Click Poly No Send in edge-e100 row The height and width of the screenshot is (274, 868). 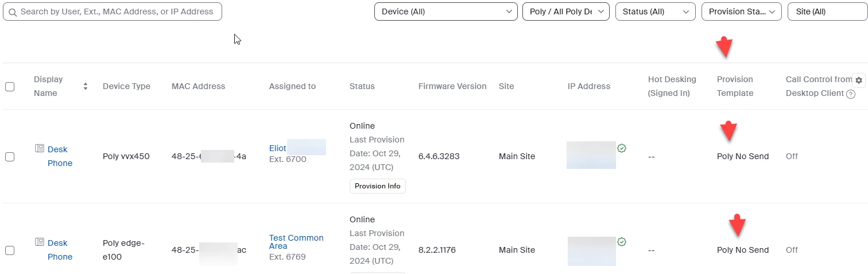pos(743,250)
